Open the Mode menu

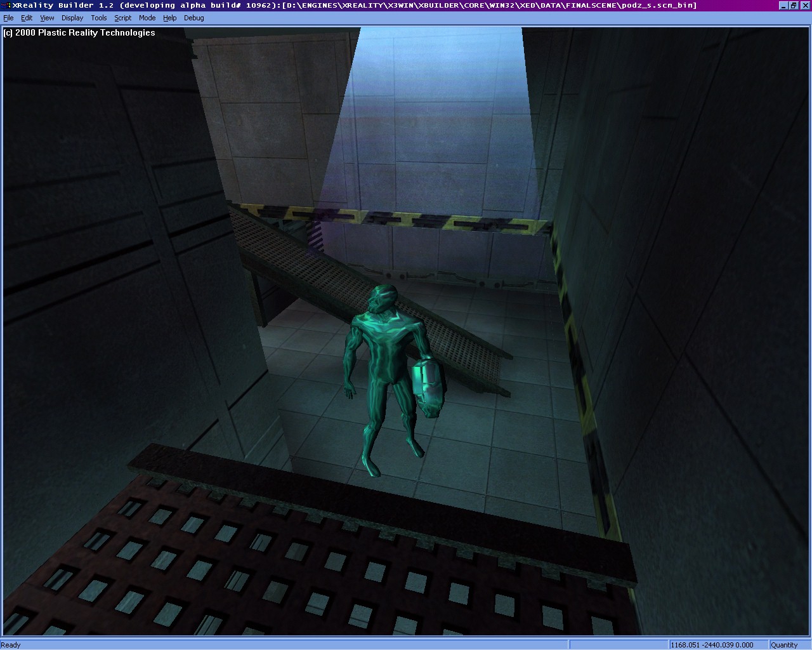coord(147,18)
